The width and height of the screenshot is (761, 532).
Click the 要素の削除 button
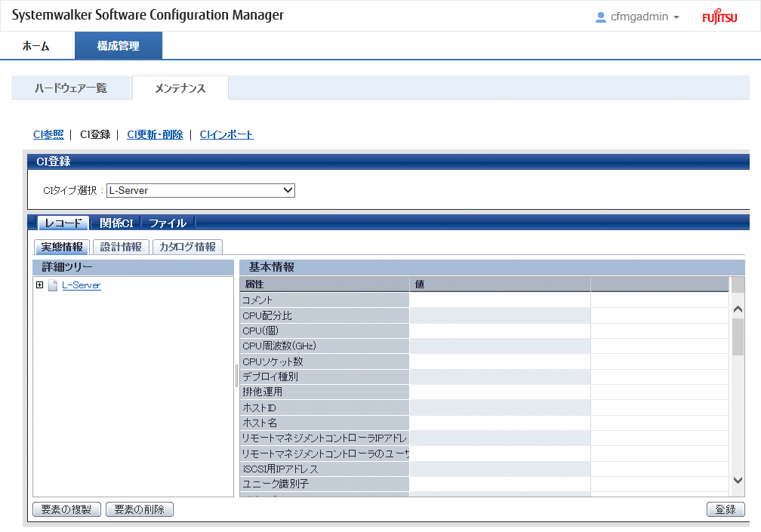tap(139, 509)
